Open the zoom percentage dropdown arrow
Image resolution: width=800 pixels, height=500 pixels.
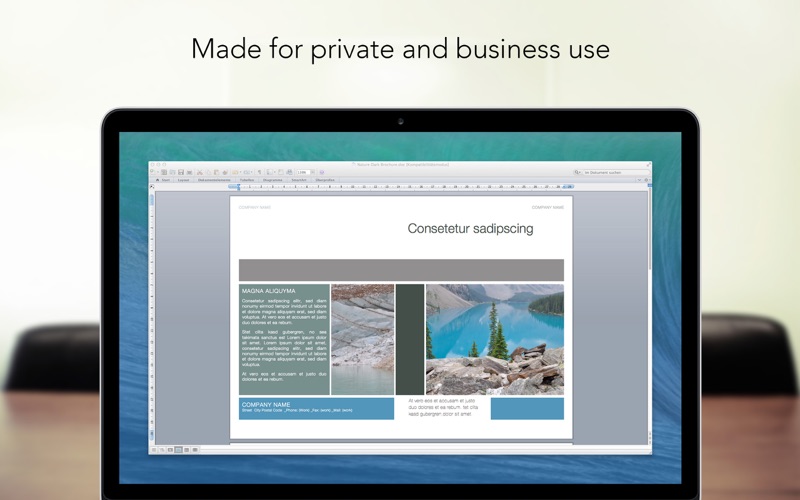[313, 172]
